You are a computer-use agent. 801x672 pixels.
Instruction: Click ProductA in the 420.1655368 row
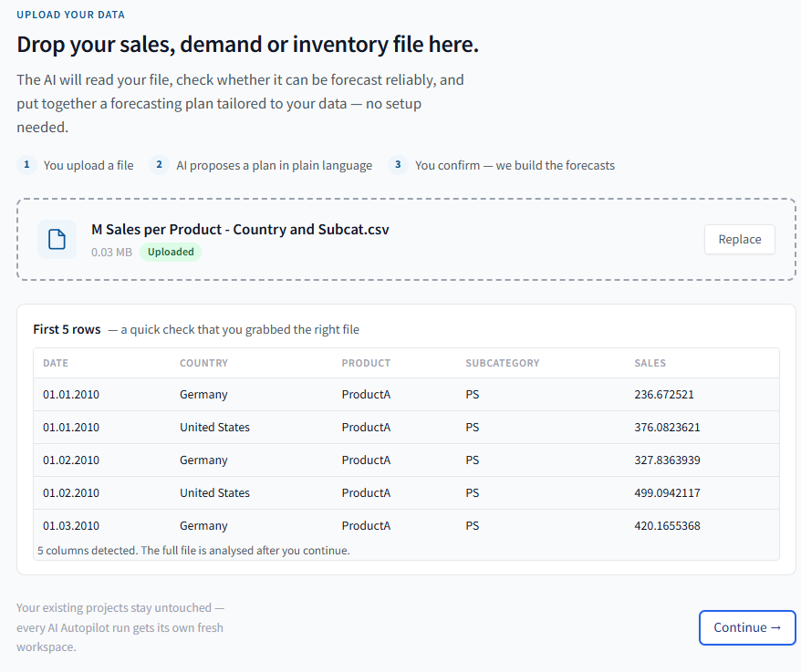(x=366, y=525)
